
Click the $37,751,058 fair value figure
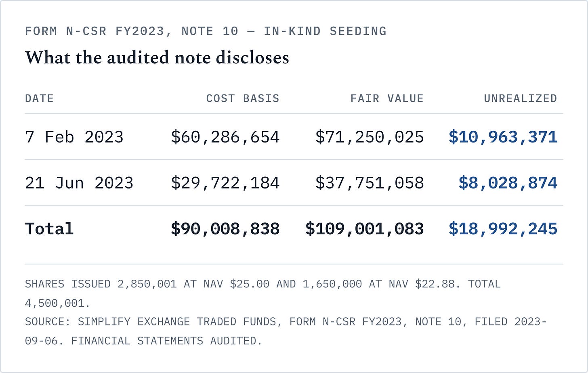point(370,183)
